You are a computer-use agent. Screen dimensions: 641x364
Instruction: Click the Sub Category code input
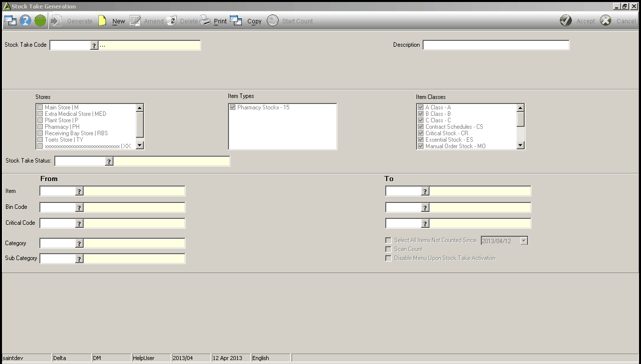click(x=58, y=259)
